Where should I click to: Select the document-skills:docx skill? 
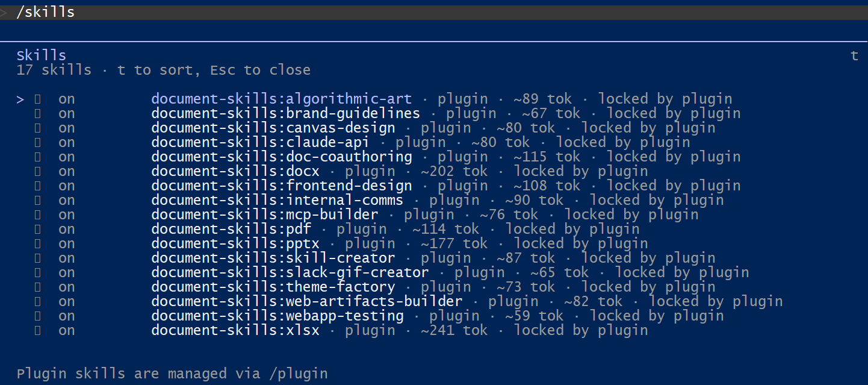point(235,171)
